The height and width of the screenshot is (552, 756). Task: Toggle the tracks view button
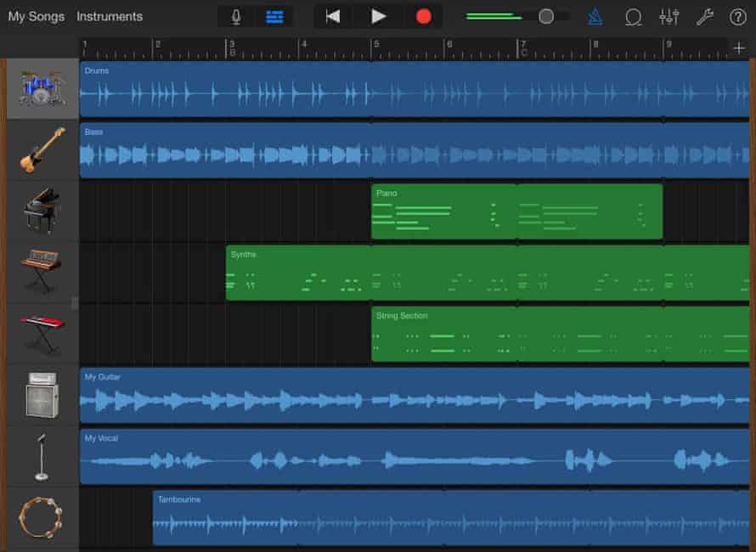click(274, 16)
